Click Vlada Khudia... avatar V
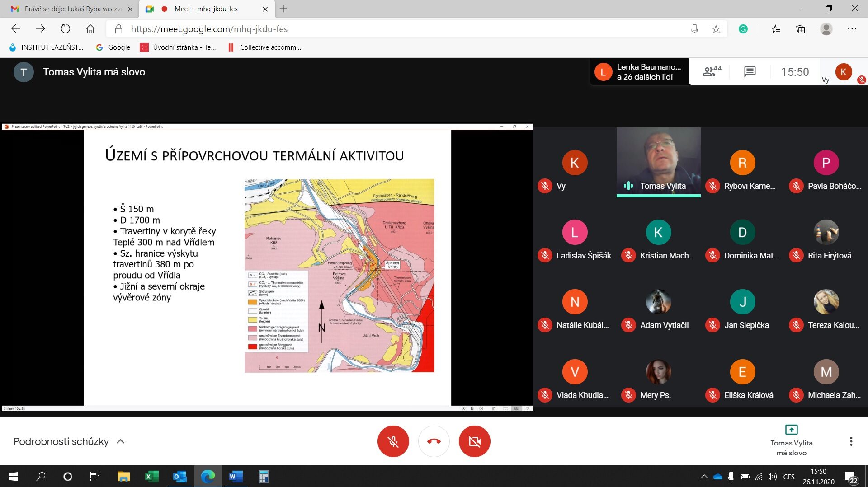 click(x=575, y=372)
